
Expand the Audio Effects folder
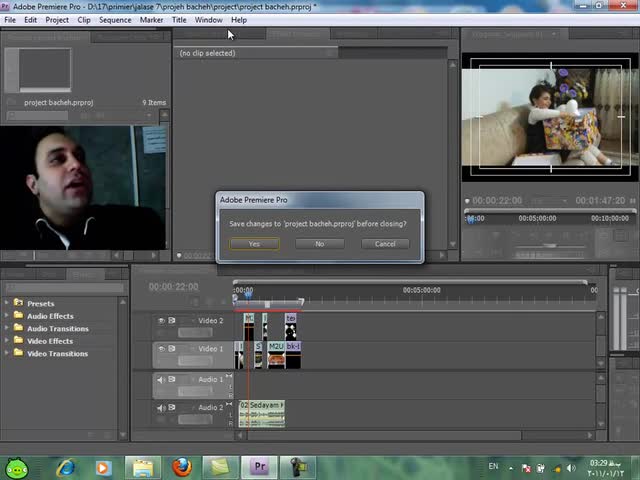click(7, 316)
